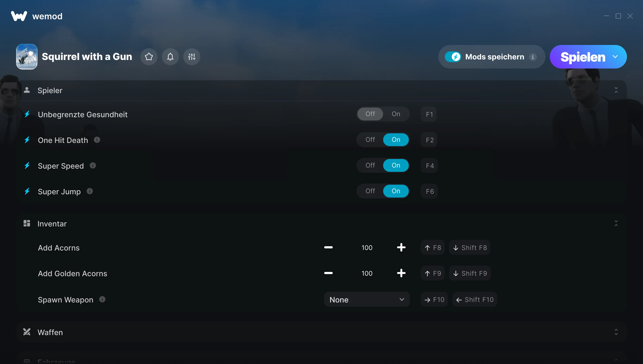Click the Add Golden Acorns value field
This screenshot has height=364, width=643.
pyautogui.click(x=367, y=273)
